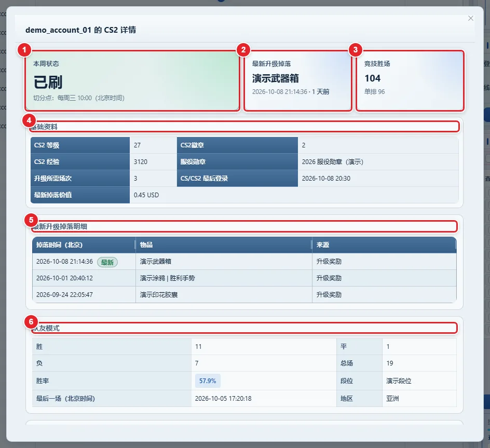Click the 演示印花胶囊 item

(x=159, y=295)
